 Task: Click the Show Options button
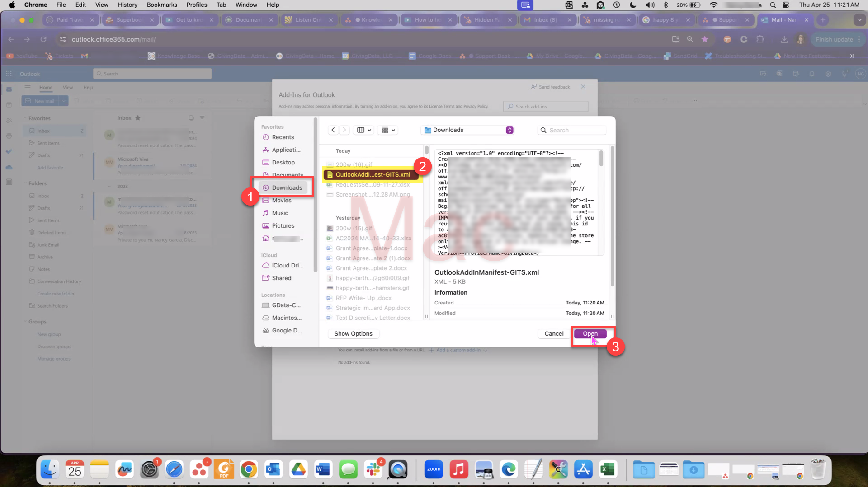tap(353, 333)
